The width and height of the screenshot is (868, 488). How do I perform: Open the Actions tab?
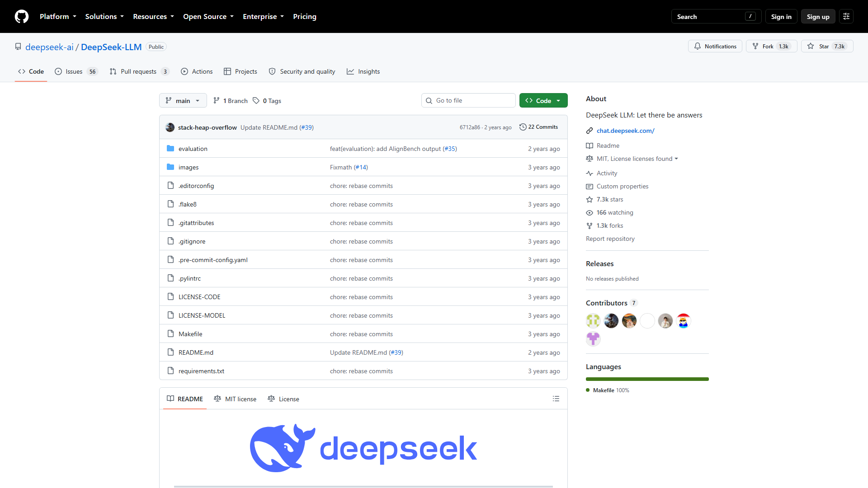pos(197,71)
